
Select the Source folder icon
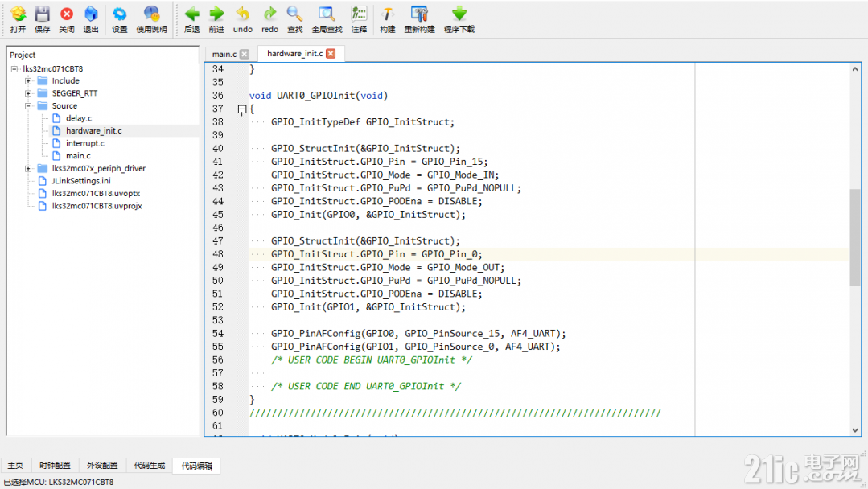pos(43,105)
